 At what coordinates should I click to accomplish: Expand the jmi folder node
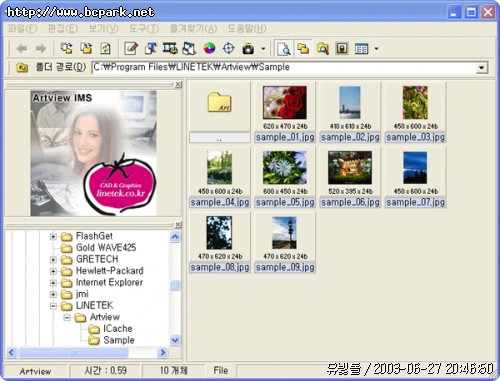click(53, 294)
